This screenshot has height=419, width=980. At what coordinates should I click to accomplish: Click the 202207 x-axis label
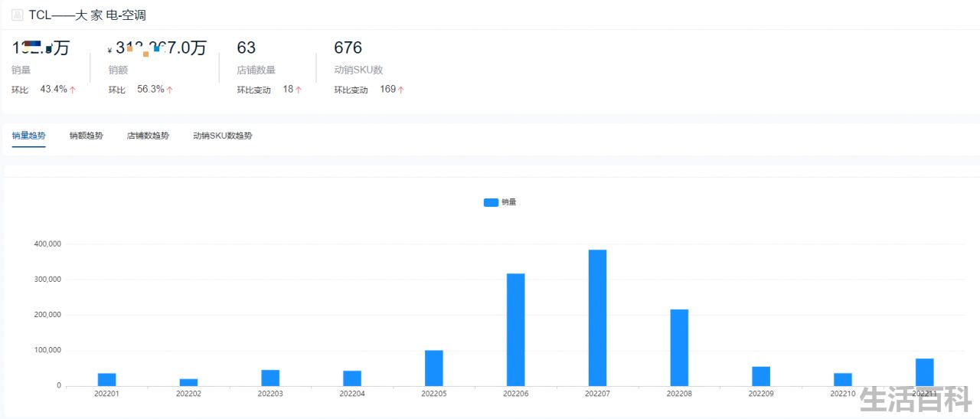point(598,394)
